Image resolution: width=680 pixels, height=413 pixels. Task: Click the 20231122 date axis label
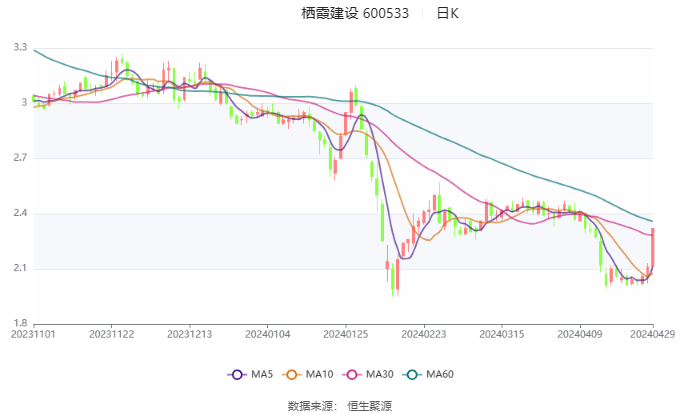click(111, 334)
